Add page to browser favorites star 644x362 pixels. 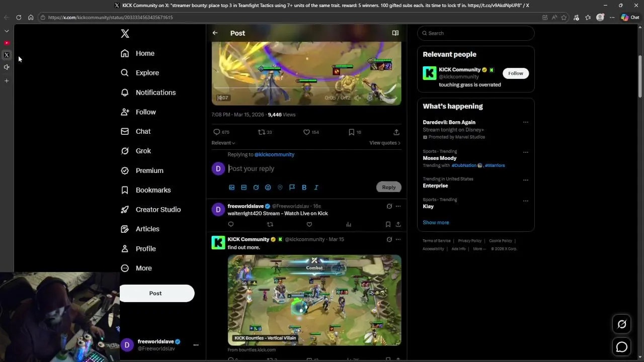[564, 17]
